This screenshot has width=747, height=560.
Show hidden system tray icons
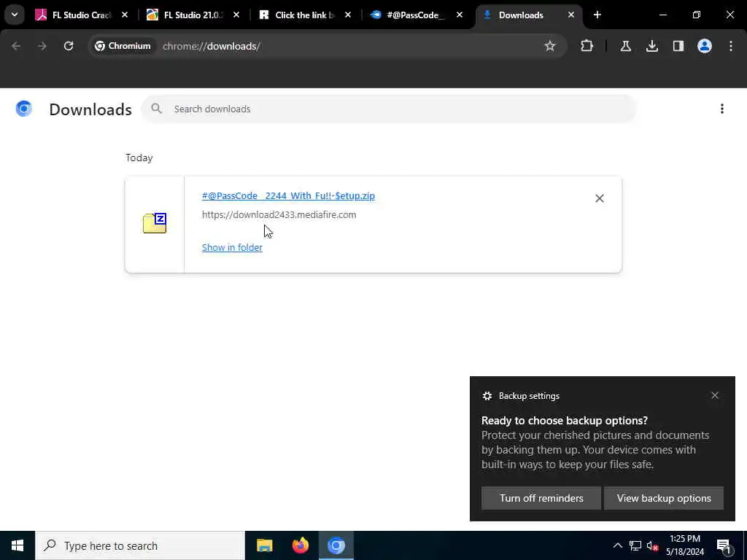tap(617, 545)
